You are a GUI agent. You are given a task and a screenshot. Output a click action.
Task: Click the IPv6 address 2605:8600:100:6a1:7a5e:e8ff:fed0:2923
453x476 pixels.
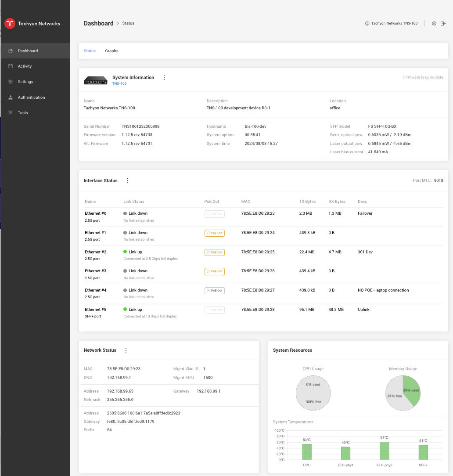pos(144,413)
